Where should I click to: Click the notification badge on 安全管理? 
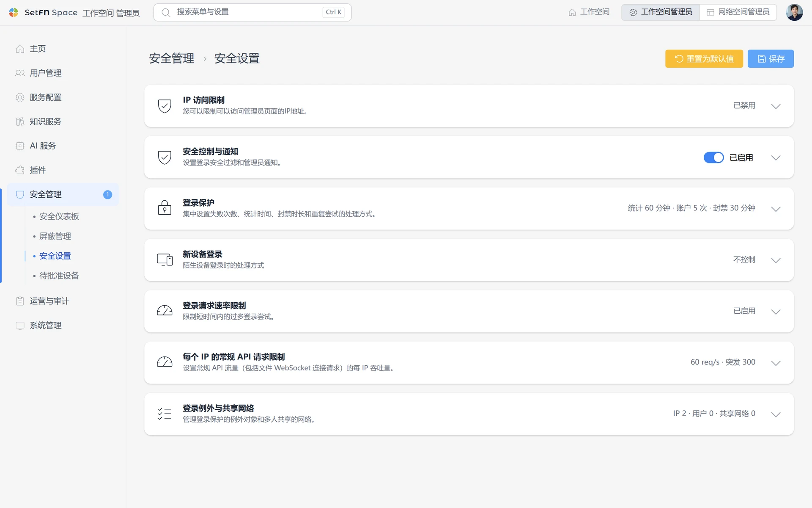107,194
